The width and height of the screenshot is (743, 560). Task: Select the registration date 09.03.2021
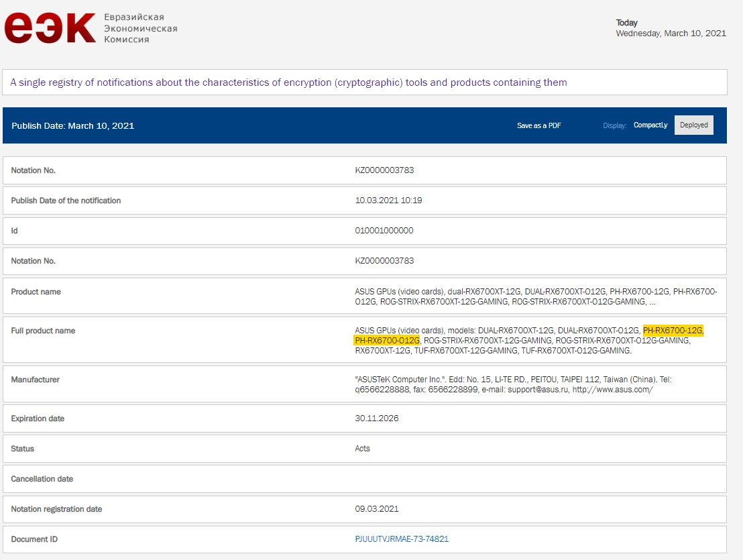click(x=377, y=509)
